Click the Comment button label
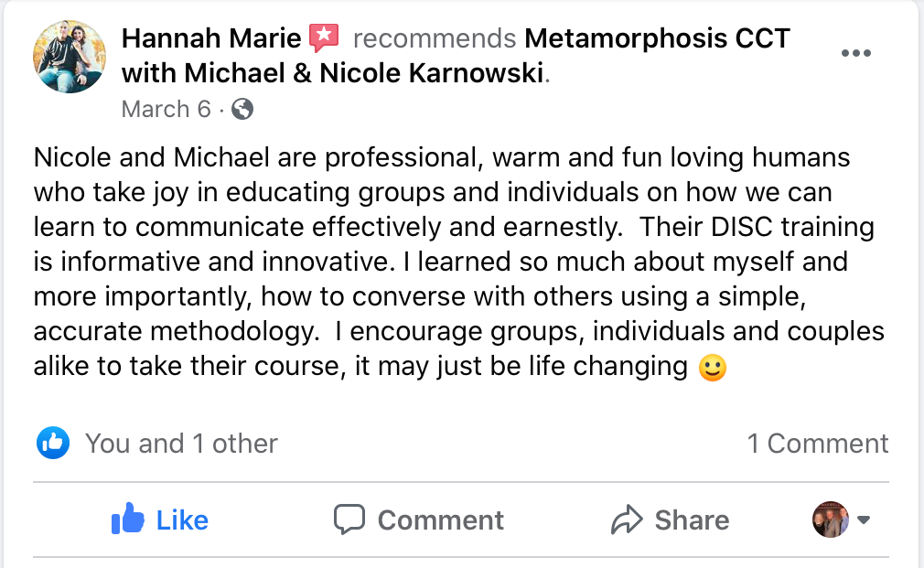This screenshot has width=924, height=568. (440, 520)
